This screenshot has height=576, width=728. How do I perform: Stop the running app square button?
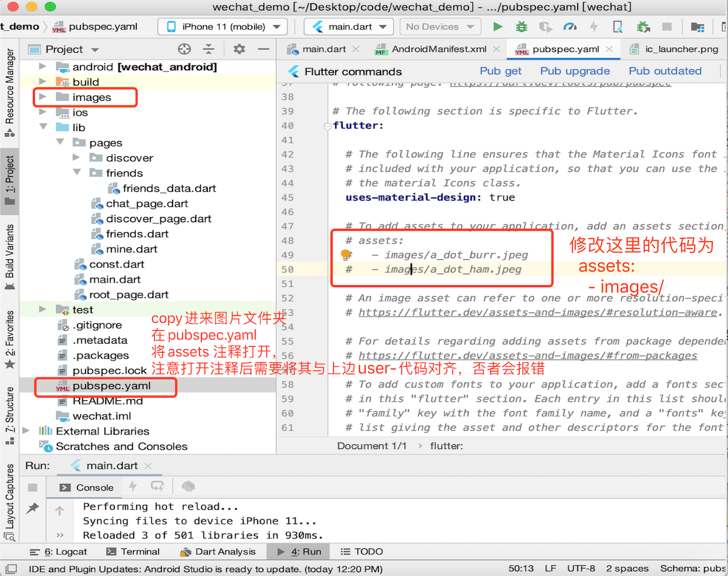(x=667, y=27)
